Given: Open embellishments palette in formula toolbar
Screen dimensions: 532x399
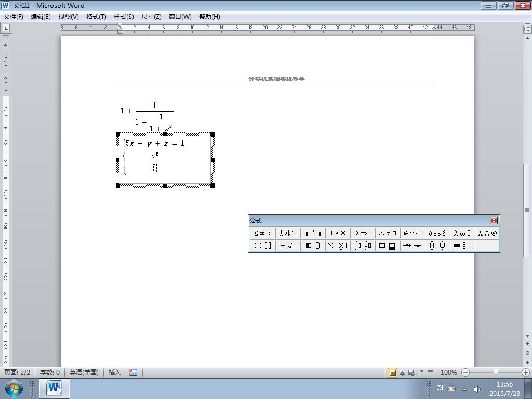Looking at the screenshot, I should point(312,233).
